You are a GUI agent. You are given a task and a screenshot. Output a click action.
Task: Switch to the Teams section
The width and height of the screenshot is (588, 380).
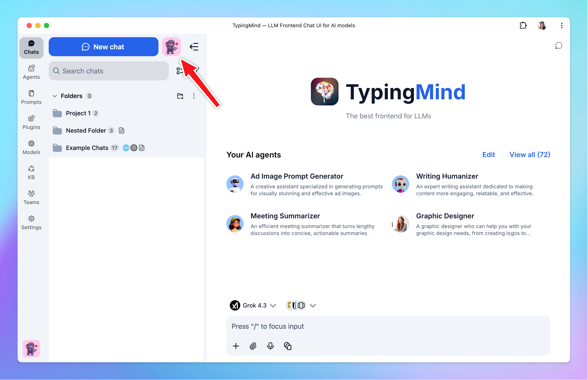(x=31, y=198)
